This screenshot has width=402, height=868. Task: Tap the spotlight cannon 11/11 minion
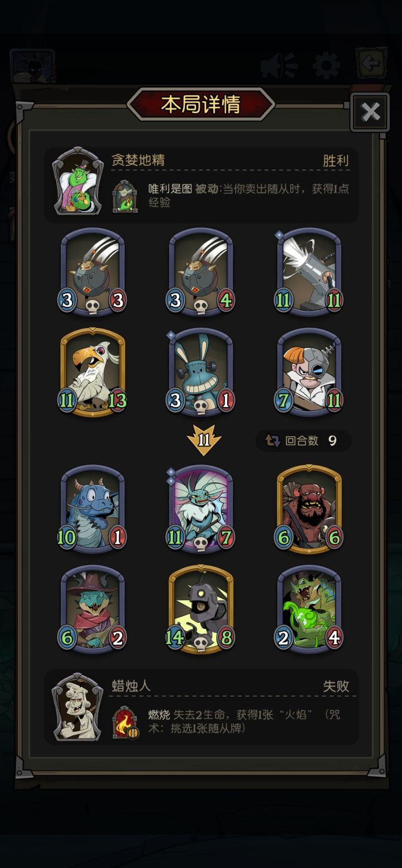[x=309, y=272]
